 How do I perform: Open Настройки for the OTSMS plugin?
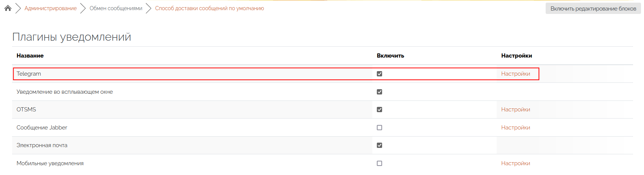515,110
